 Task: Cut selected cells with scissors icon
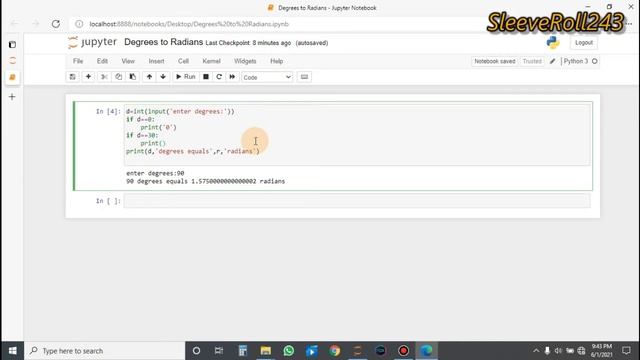point(104,77)
